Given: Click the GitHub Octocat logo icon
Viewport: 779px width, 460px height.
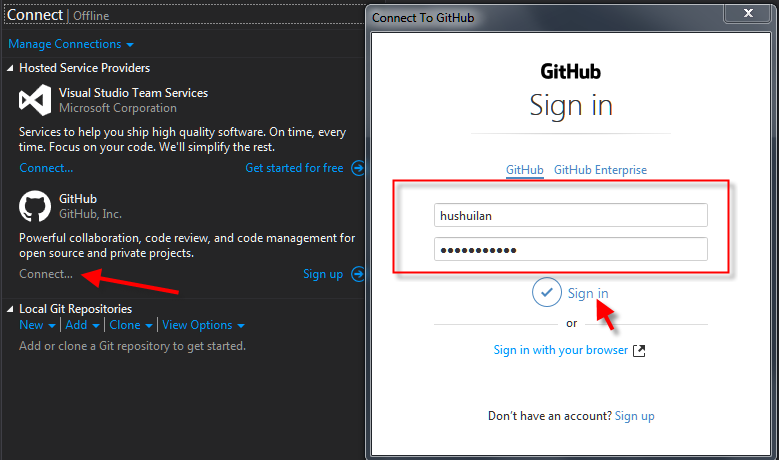Looking at the screenshot, I should tap(35, 206).
